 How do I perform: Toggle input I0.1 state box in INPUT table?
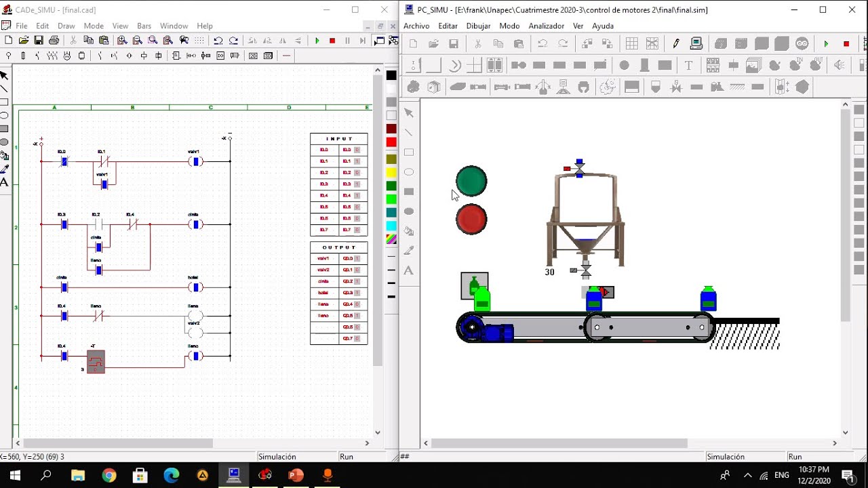[x=357, y=161]
